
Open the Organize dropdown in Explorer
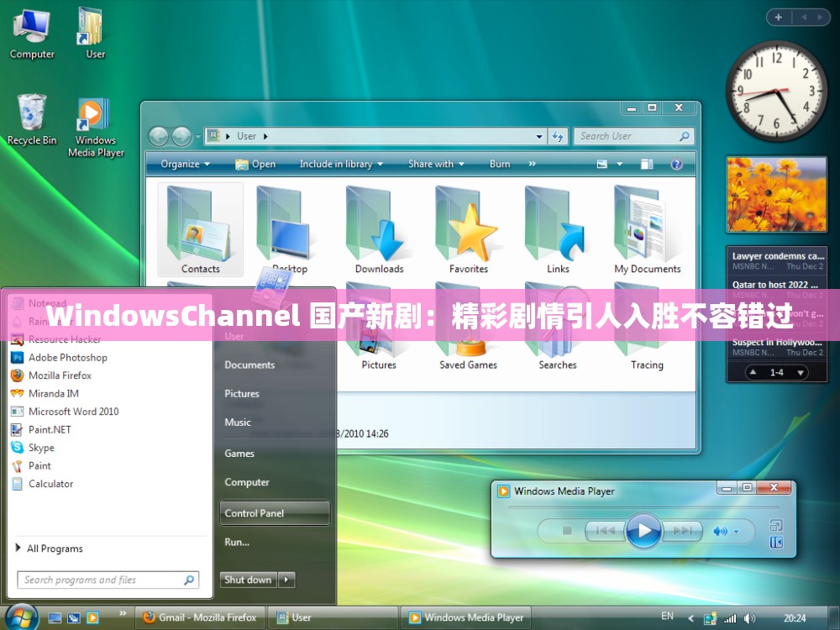point(184,164)
